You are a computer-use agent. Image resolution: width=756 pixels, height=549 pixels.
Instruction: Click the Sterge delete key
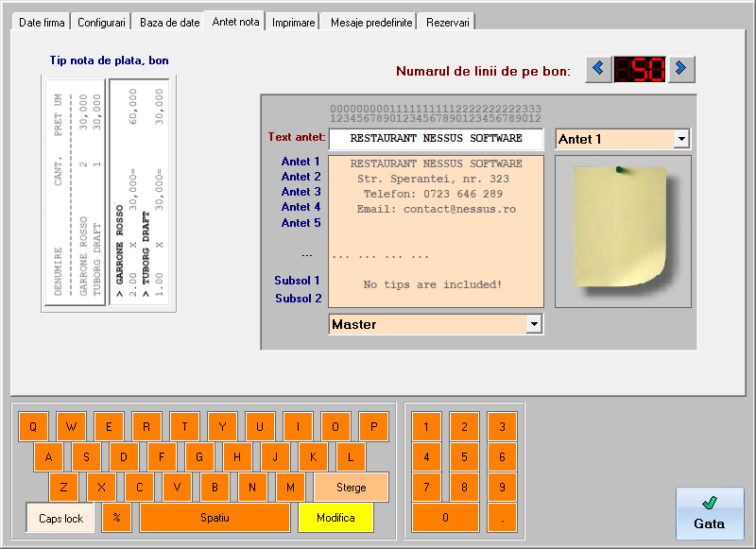pos(351,488)
